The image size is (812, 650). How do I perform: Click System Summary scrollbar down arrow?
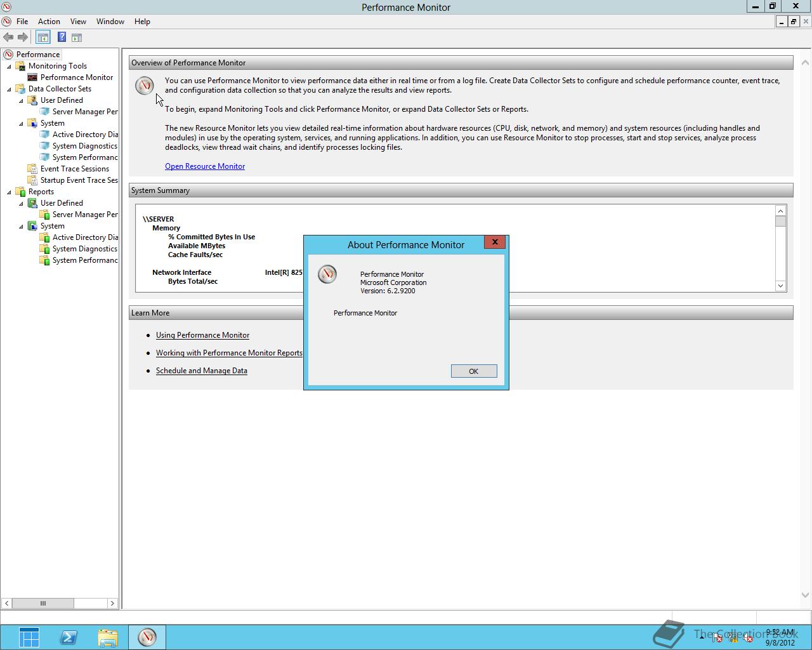(781, 286)
